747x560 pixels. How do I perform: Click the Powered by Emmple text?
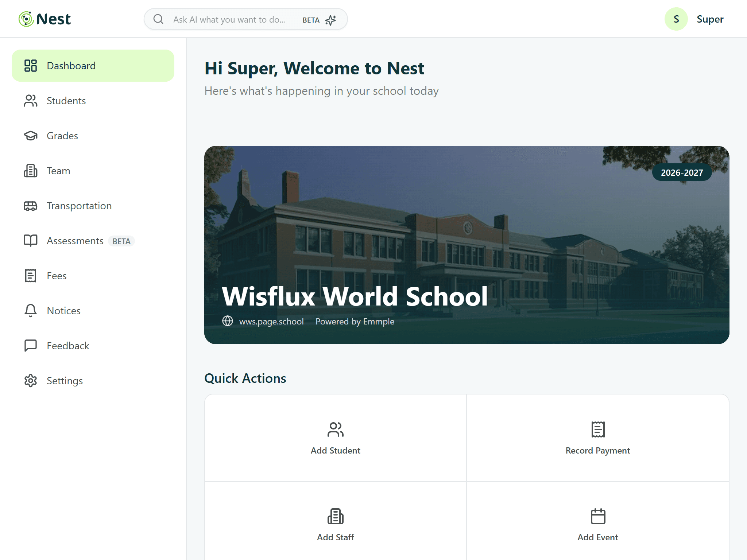coord(355,322)
